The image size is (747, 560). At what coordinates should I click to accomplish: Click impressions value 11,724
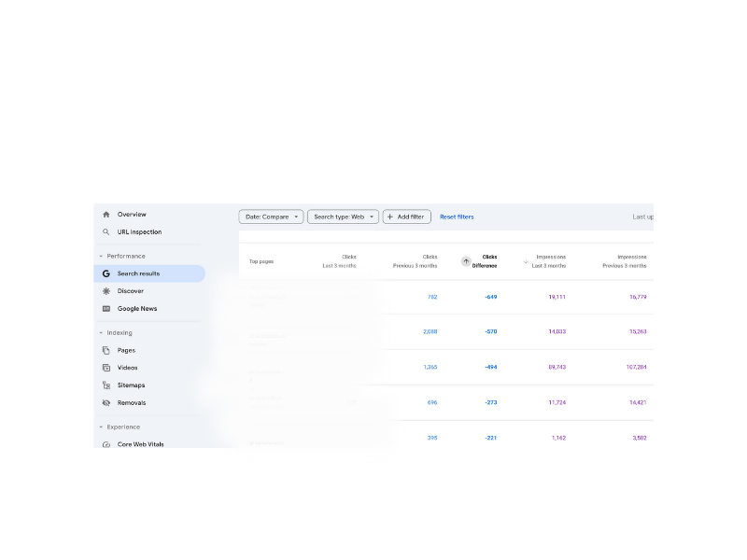click(557, 402)
